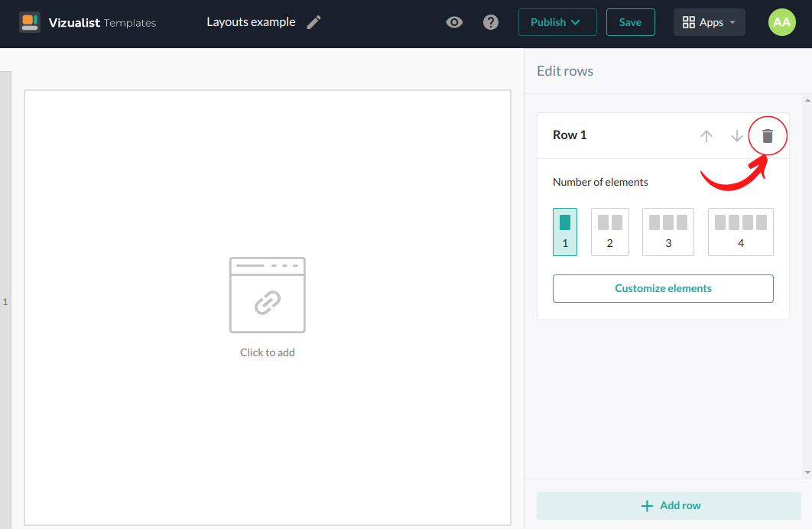The width and height of the screenshot is (812, 529).
Task: Click the Vizualist logo icon
Action: [30, 22]
